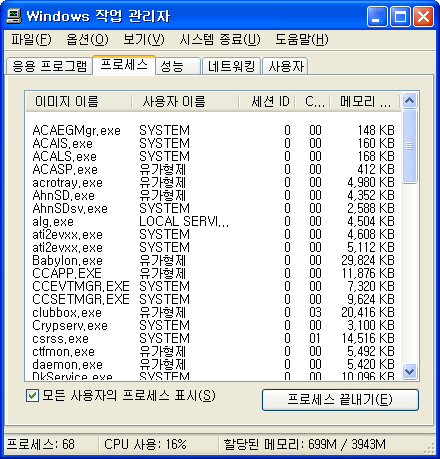Click the vertical scrollbar thumb
This screenshot has height=459, width=440.
click(x=409, y=146)
